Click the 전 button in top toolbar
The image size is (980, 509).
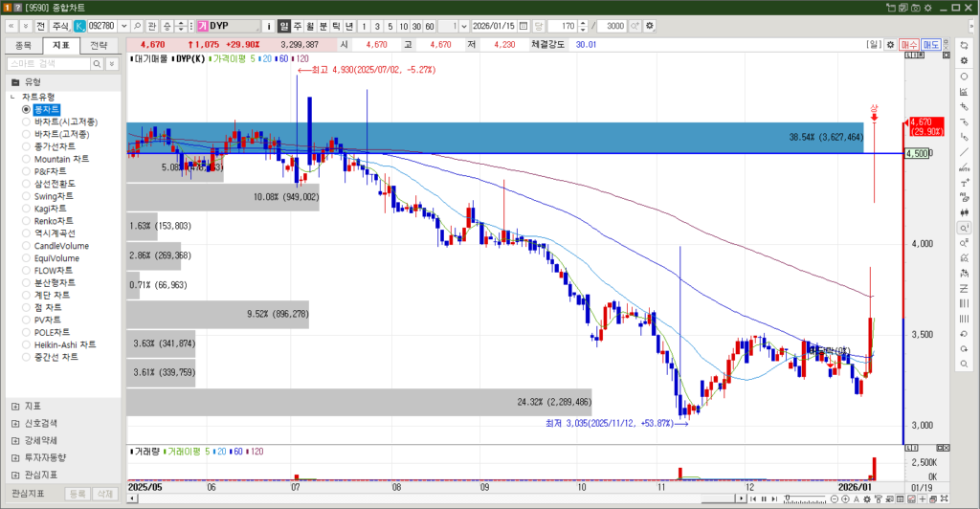click(40, 26)
